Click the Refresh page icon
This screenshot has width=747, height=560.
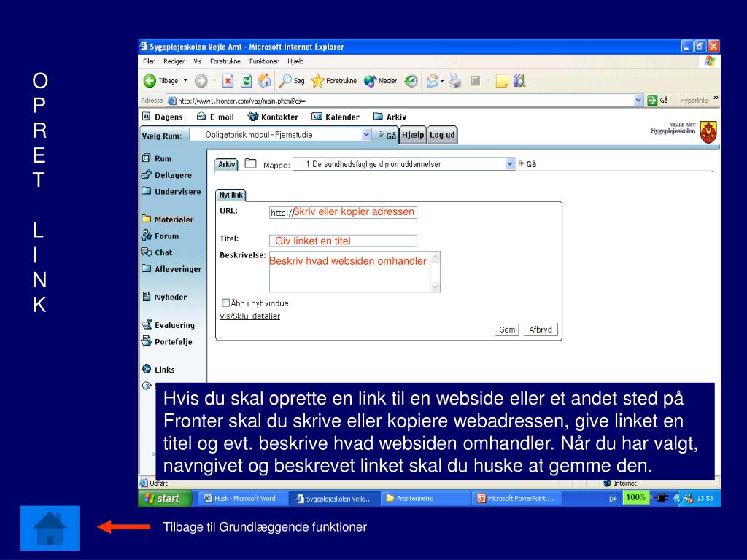pyautogui.click(x=246, y=81)
